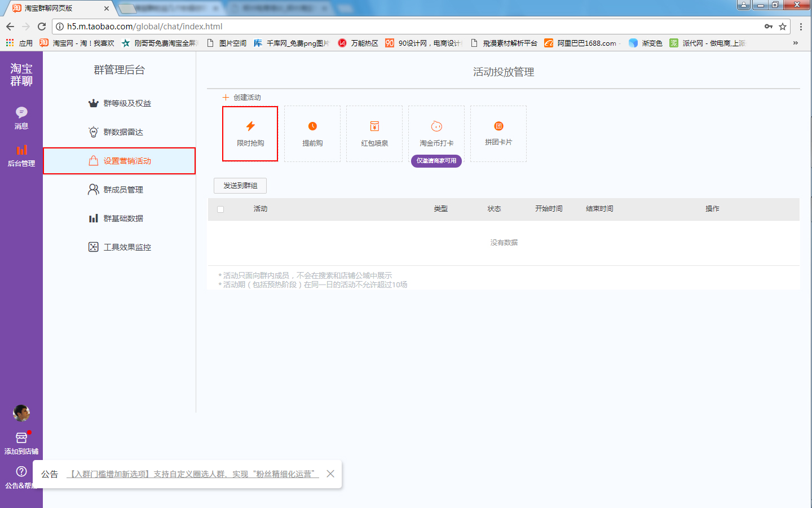Open the 入群门槛增加新选项 announcement link
812x508 pixels.
pyautogui.click(x=193, y=474)
